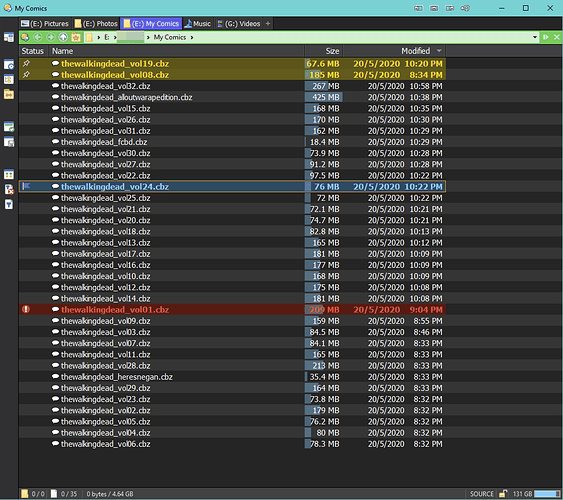This screenshot has height=500, width=563.
Task: Switch to the (G:) Videos tab
Action: pos(238,24)
